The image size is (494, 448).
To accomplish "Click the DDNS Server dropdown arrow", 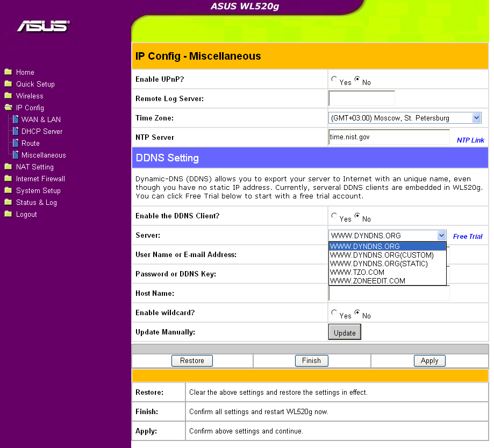I will (x=441, y=235).
